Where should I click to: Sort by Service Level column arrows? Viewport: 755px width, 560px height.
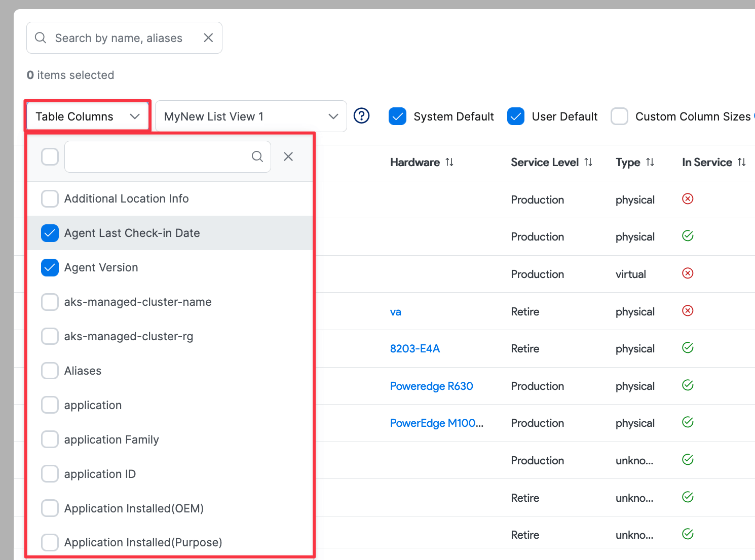588,162
